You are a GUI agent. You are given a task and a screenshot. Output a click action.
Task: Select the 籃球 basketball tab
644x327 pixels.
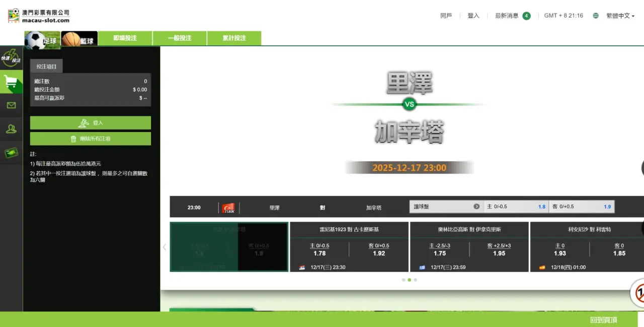[x=79, y=39]
